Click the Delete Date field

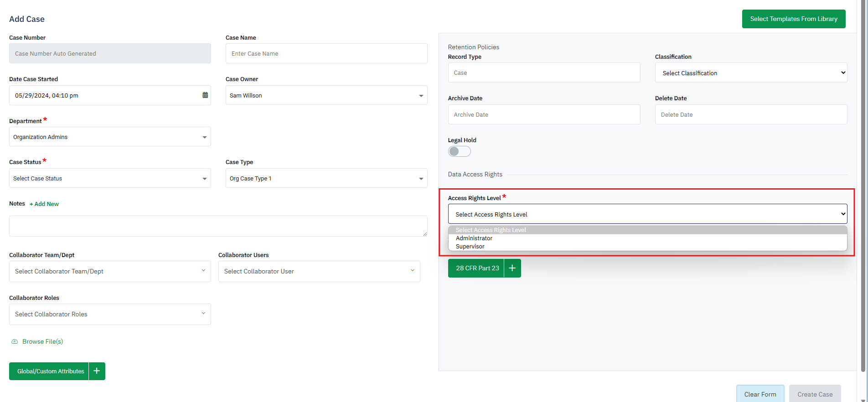[751, 114]
